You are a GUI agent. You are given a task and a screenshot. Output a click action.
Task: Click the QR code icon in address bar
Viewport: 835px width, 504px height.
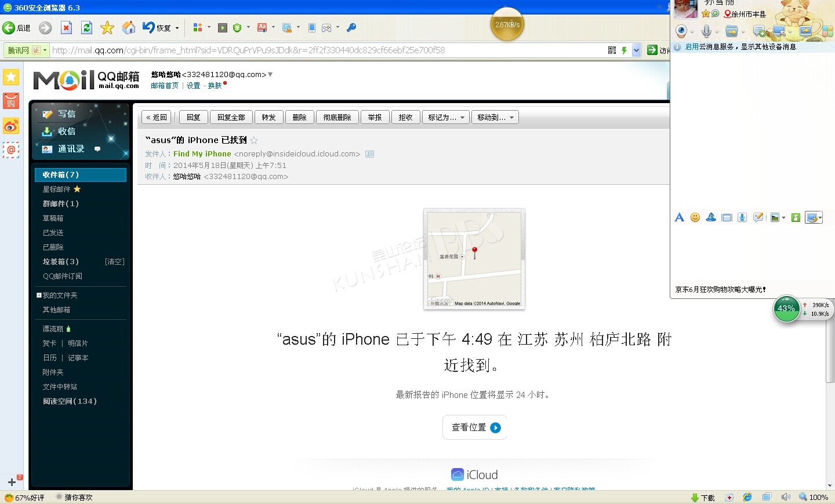612,50
